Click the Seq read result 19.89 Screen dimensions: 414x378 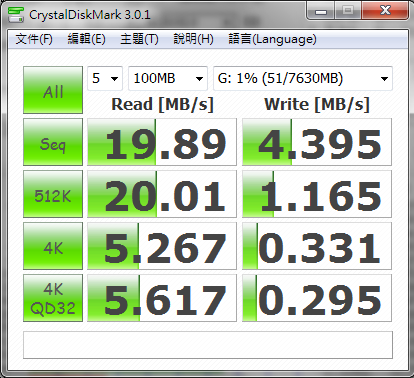(162, 142)
